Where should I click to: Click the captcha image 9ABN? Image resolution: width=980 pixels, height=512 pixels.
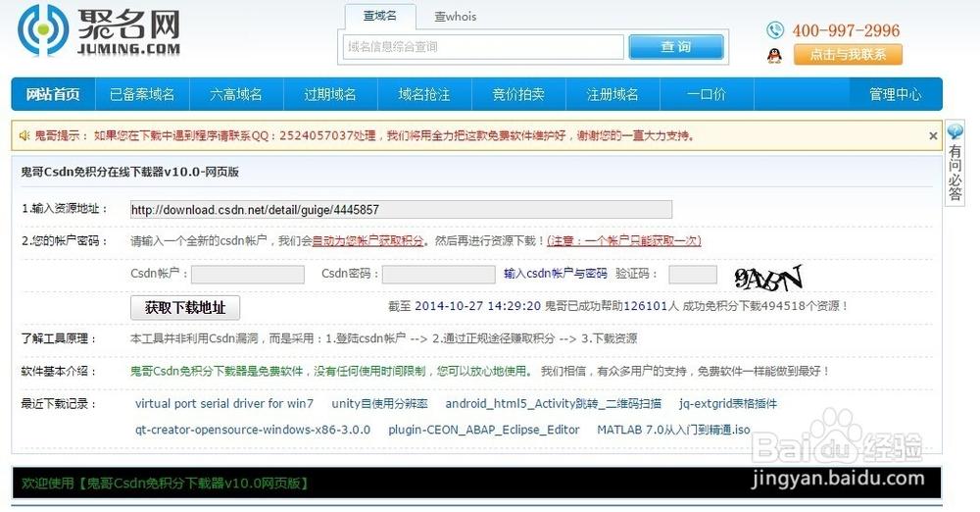(x=767, y=278)
